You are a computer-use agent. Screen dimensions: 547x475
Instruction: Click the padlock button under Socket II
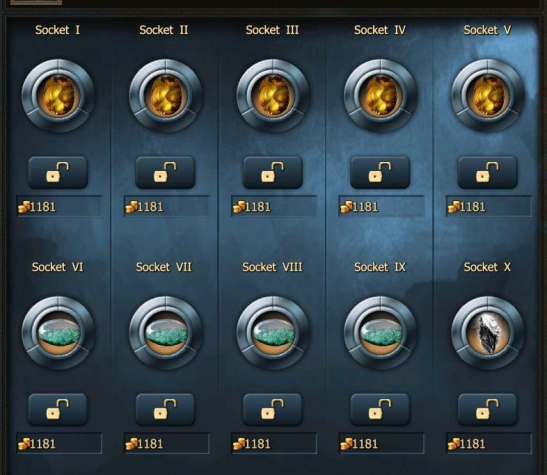[x=165, y=172]
